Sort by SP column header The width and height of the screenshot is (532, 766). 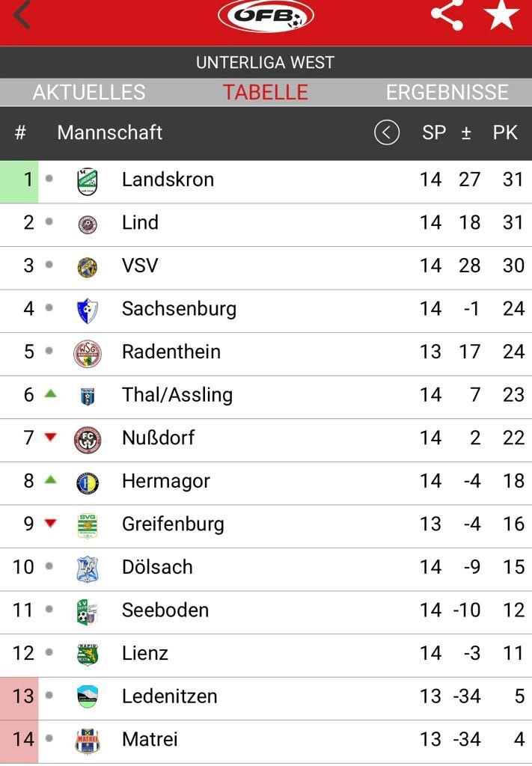pos(434,132)
